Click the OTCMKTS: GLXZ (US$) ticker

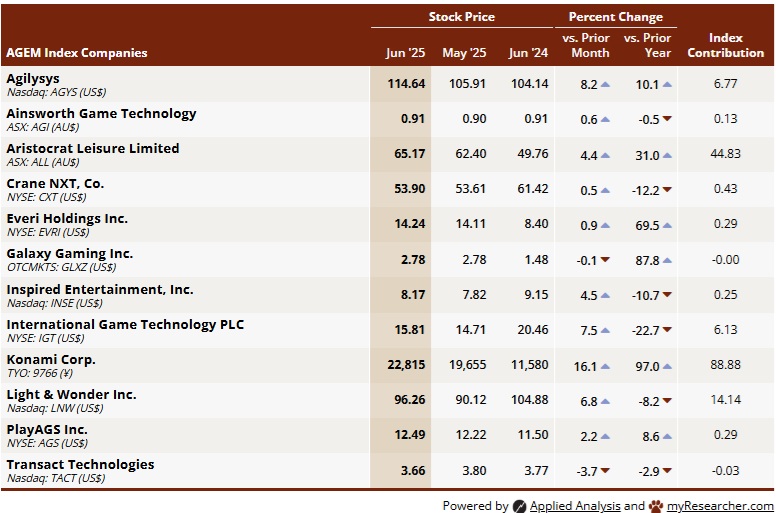(x=61, y=267)
